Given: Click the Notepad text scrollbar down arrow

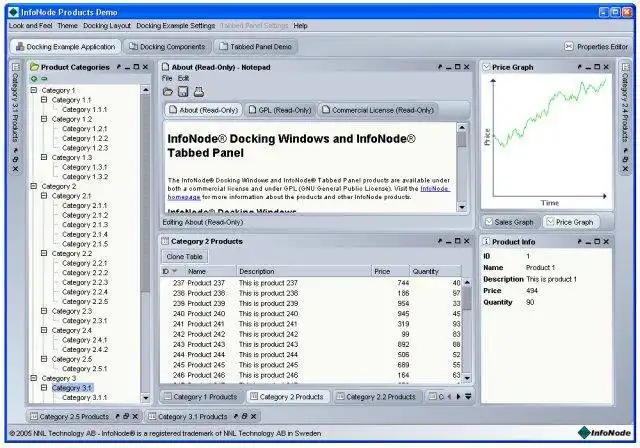Looking at the screenshot, I should (462, 207).
